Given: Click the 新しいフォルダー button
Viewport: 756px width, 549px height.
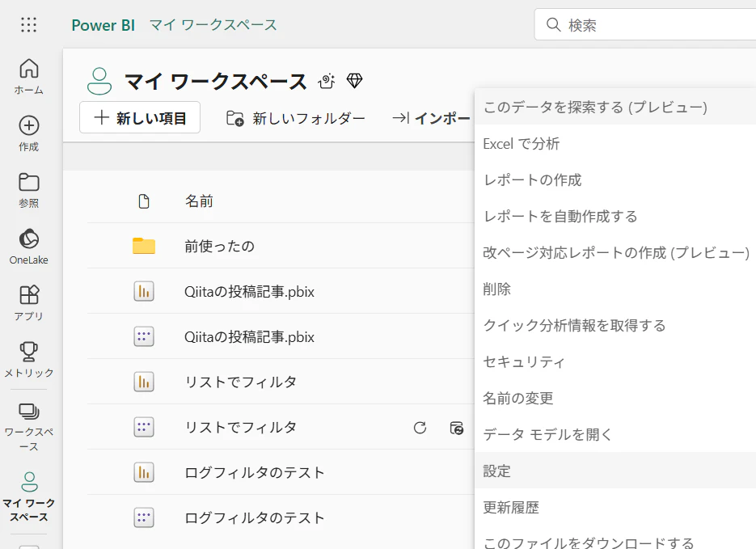Looking at the screenshot, I should [x=296, y=118].
